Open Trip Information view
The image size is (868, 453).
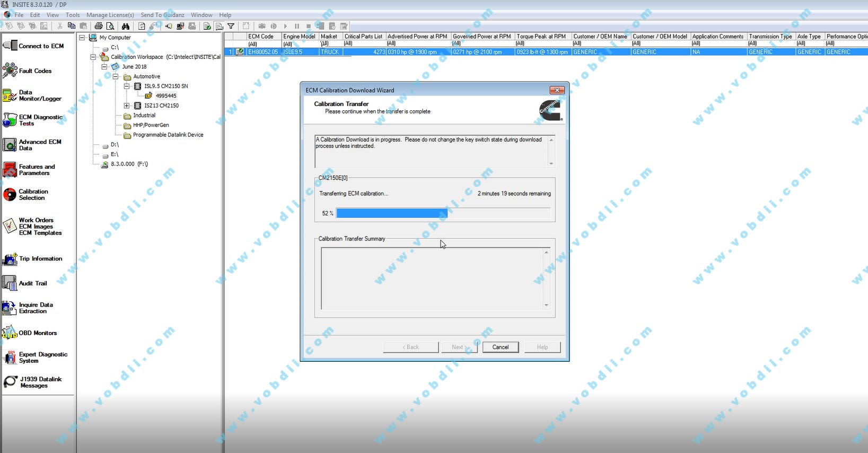(x=32, y=259)
